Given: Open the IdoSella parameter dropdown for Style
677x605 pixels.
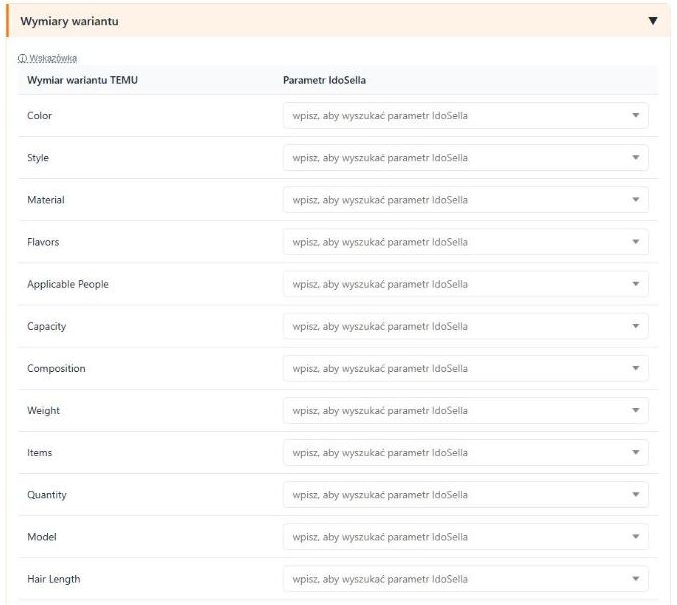Looking at the screenshot, I should tap(465, 158).
